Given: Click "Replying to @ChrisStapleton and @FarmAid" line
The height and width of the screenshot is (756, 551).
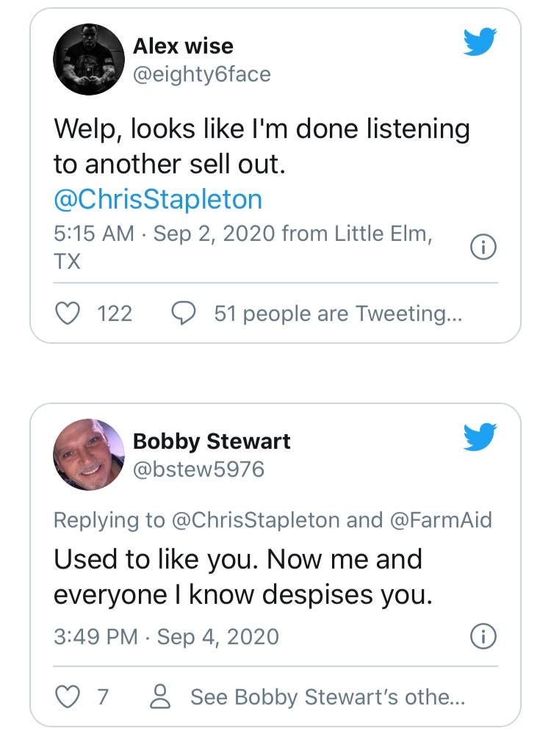Looking at the screenshot, I should 273,520.
